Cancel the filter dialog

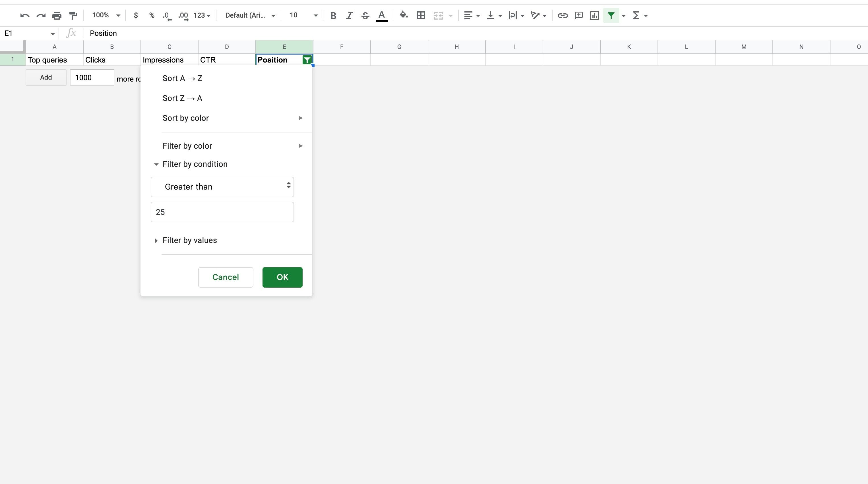coord(226,277)
